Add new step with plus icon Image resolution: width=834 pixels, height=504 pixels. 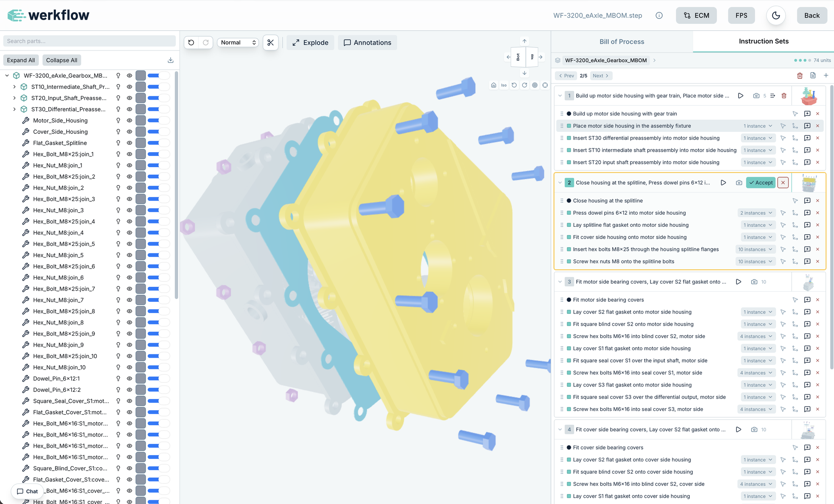(826, 75)
